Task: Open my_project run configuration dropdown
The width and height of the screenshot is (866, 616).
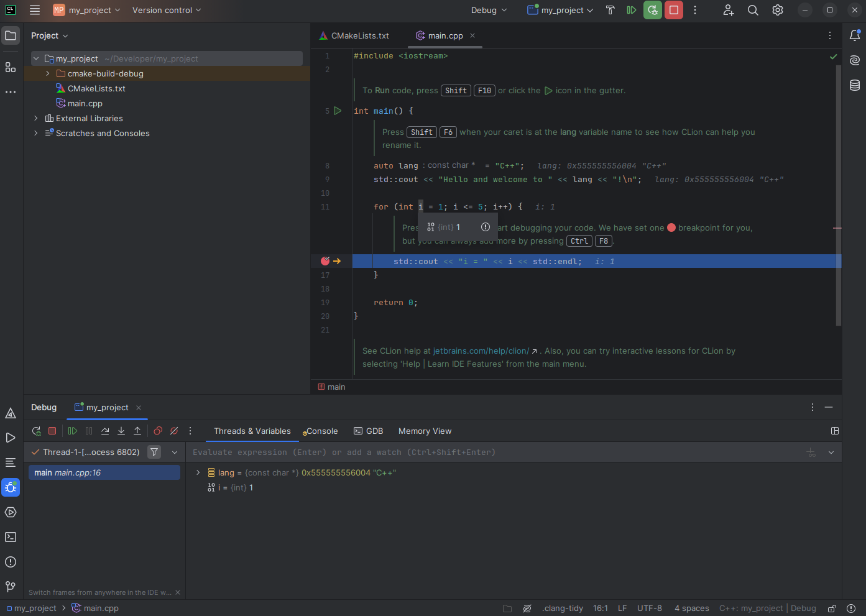Action: (x=560, y=10)
